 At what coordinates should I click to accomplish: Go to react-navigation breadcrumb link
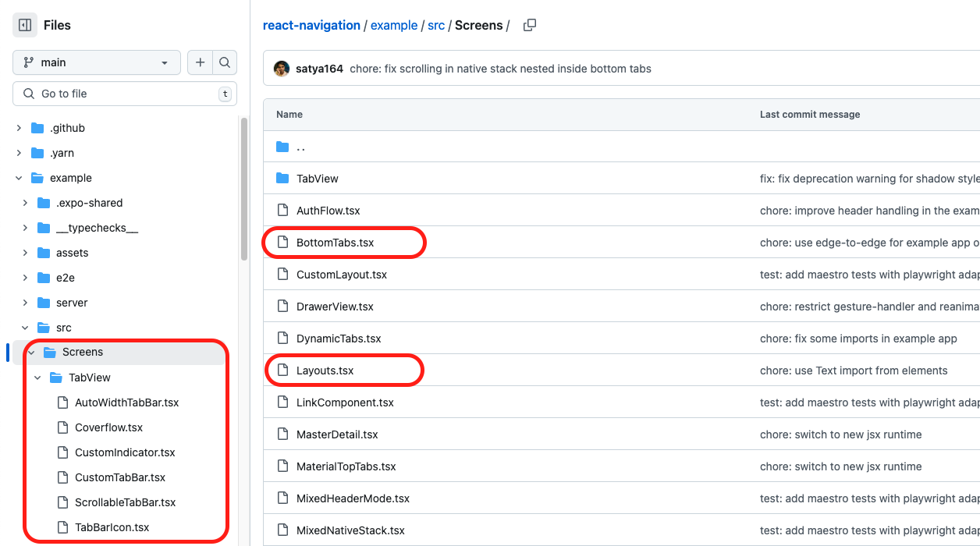311,25
